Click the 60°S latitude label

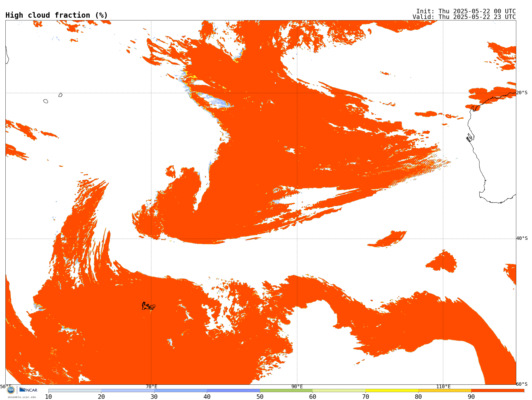(522, 384)
